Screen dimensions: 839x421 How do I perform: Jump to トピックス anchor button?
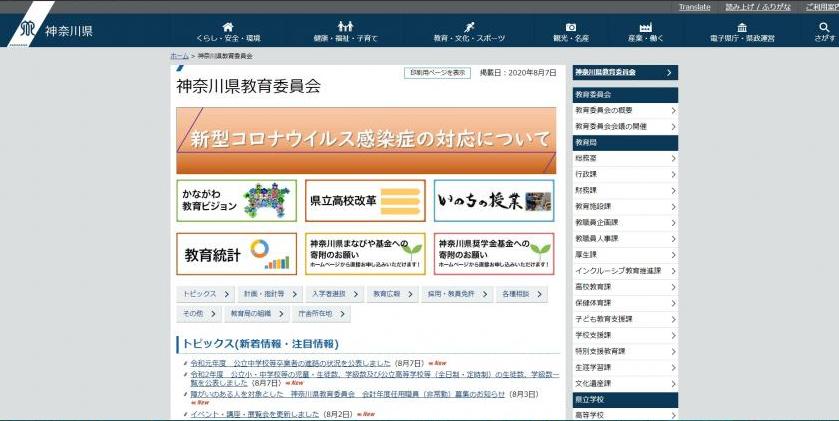204,294
